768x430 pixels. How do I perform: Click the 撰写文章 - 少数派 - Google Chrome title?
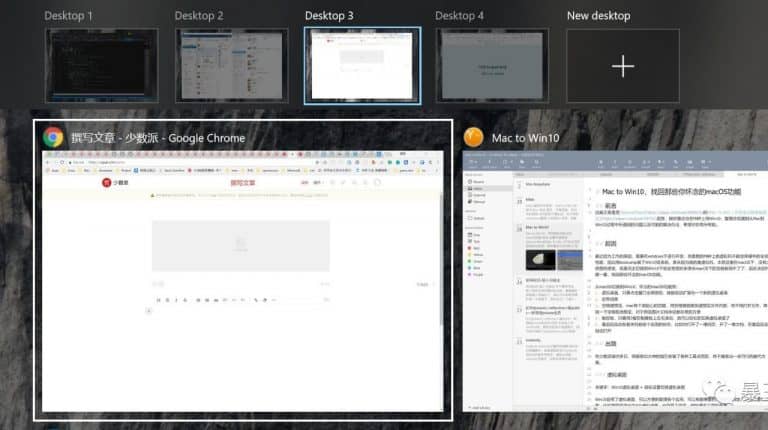[x=158, y=138]
